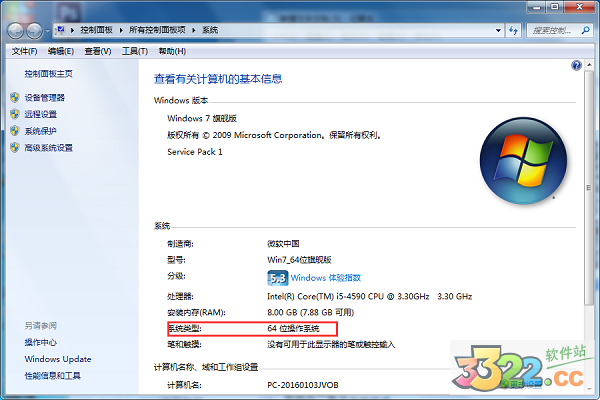Click the 64 位操作系统 value
Image resolution: width=600 pixels, height=400 pixels.
pyautogui.click(x=293, y=328)
